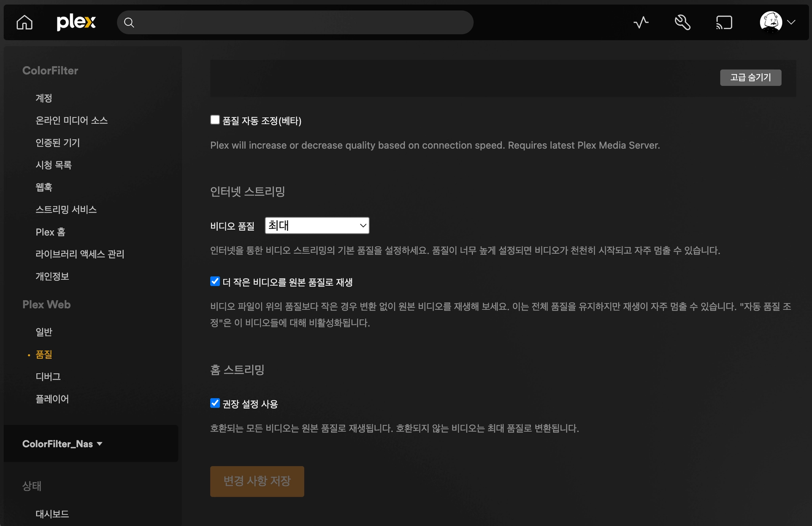Expand the account chevron next to avatar
The image size is (812, 526).
point(791,22)
